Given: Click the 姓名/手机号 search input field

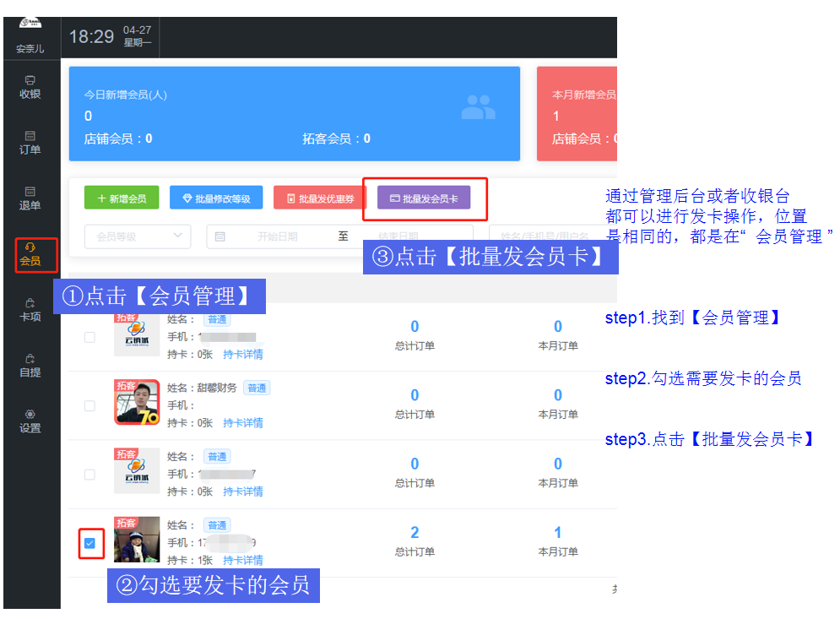Looking at the screenshot, I should (x=553, y=236).
